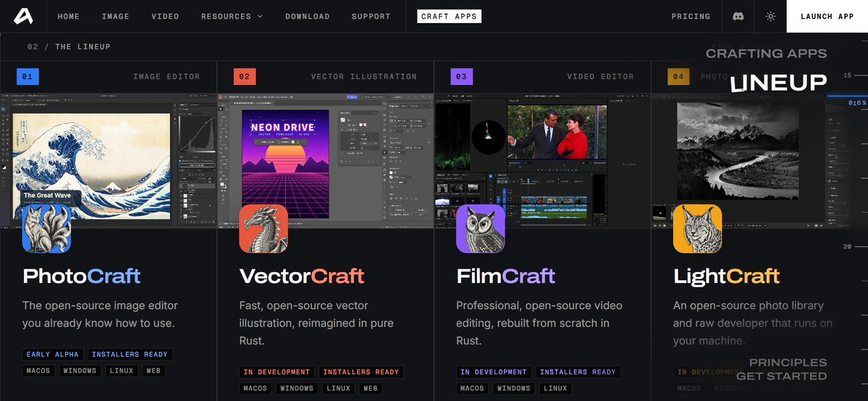Click PhotoCraft's Web platform tag
Screen dimensions: 868x401
tap(154, 371)
